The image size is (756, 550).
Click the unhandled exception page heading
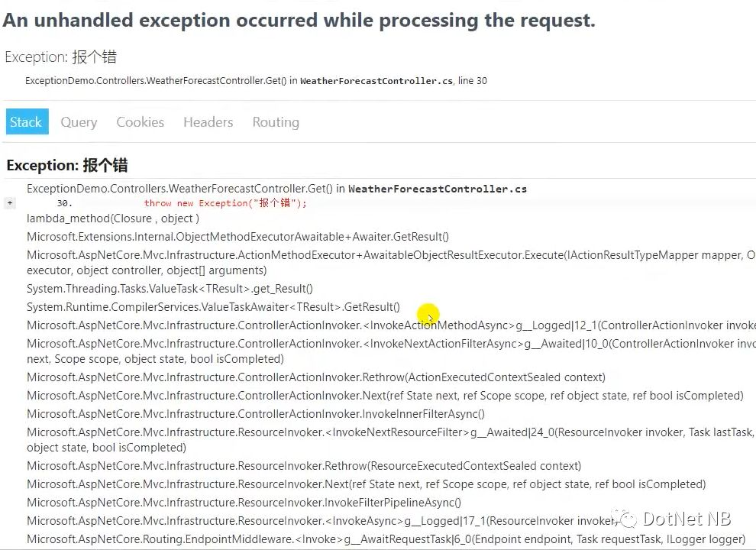pos(299,21)
